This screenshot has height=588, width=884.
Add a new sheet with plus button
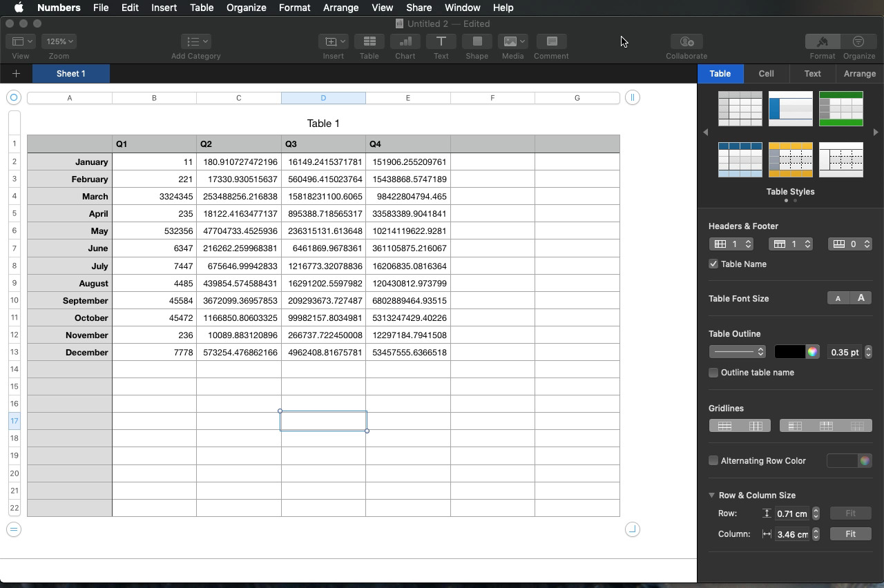click(16, 73)
